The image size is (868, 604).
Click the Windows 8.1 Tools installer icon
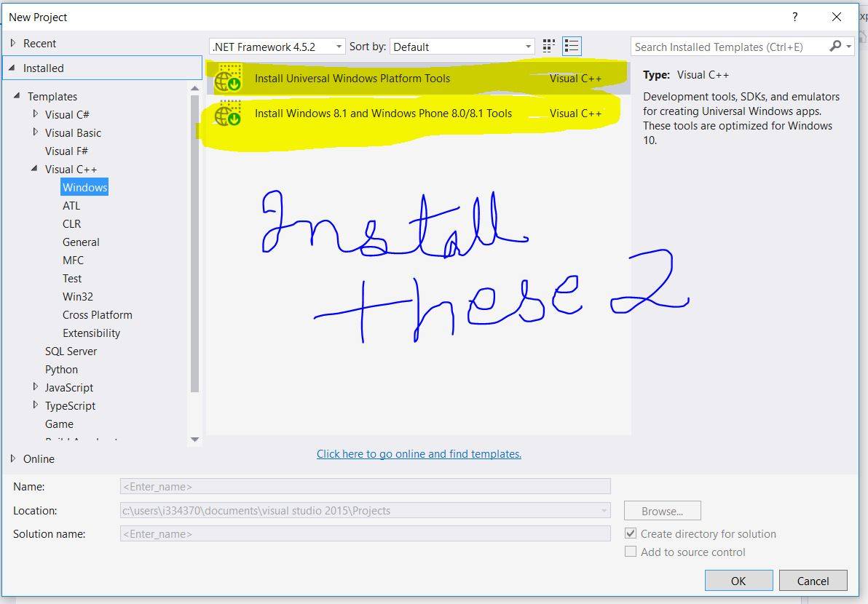tap(228, 114)
